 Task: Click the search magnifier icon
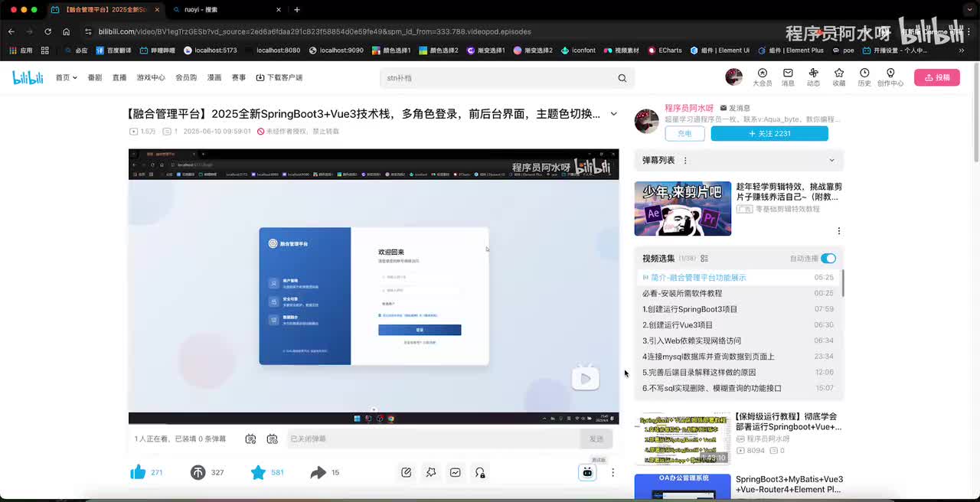(622, 78)
